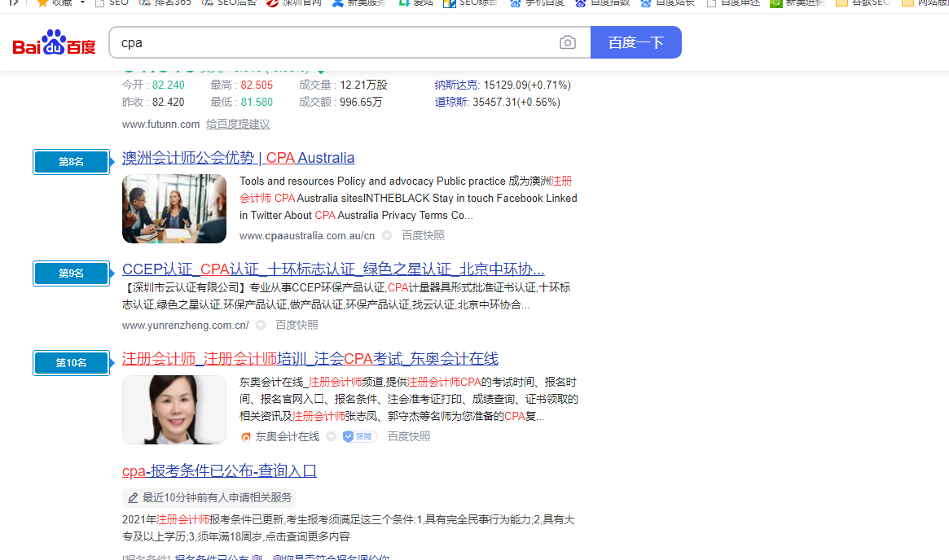Expand dropdown arrow after www.yunrenzheng.com.cn
The width and height of the screenshot is (949, 560).
pos(261,325)
